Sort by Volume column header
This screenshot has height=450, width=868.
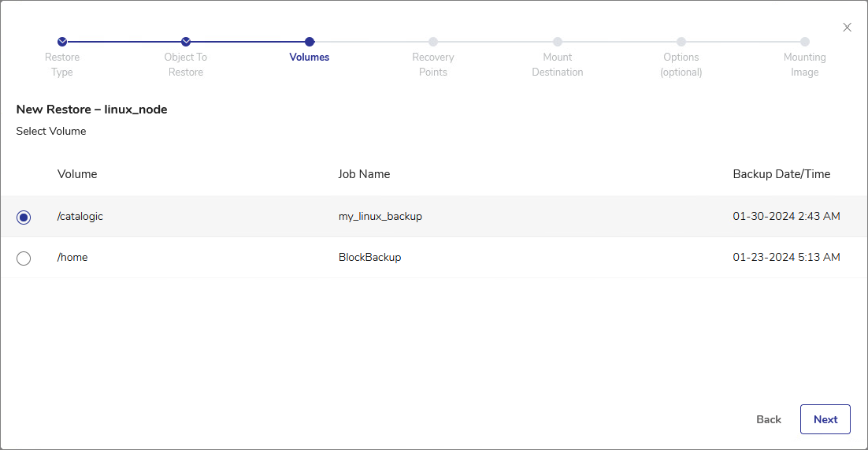tap(77, 174)
